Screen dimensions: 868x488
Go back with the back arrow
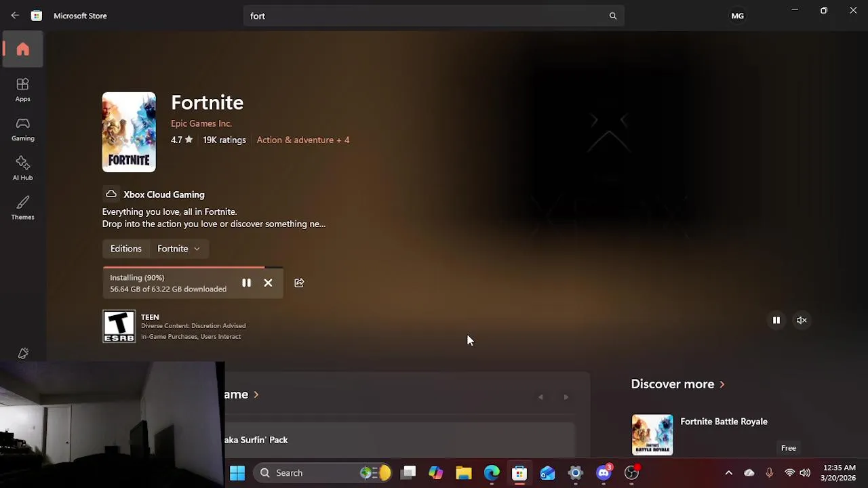point(15,16)
